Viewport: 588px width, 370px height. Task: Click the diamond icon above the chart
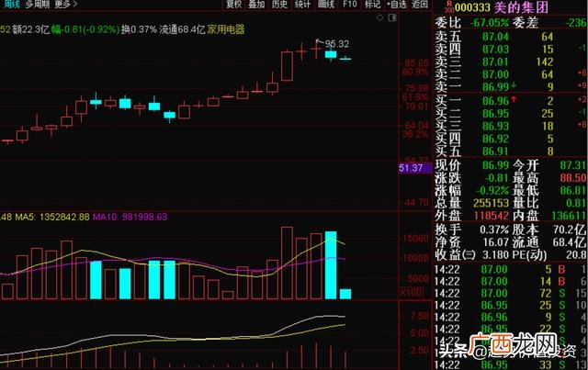(x=379, y=17)
